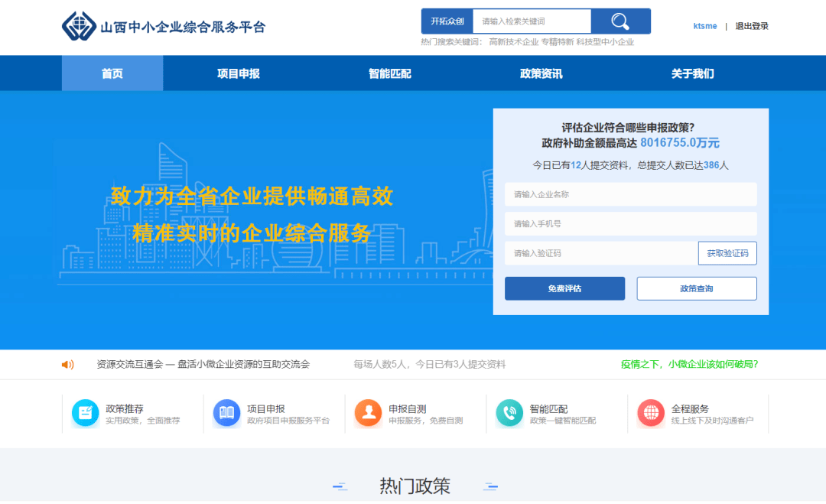Click the 政策查询 button
Image resolution: width=826 pixels, height=504 pixels.
click(696, 288)
